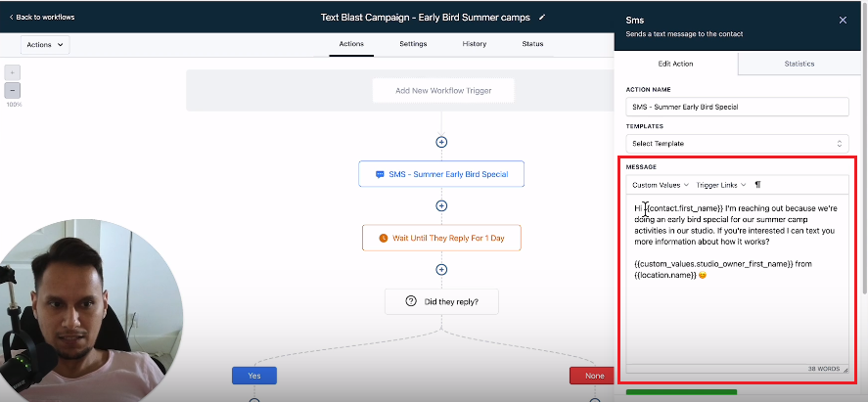Click the 100% zoom level label
Viewport: 868px width, 402px height.
pyautogui.click(x=14, y=105)
